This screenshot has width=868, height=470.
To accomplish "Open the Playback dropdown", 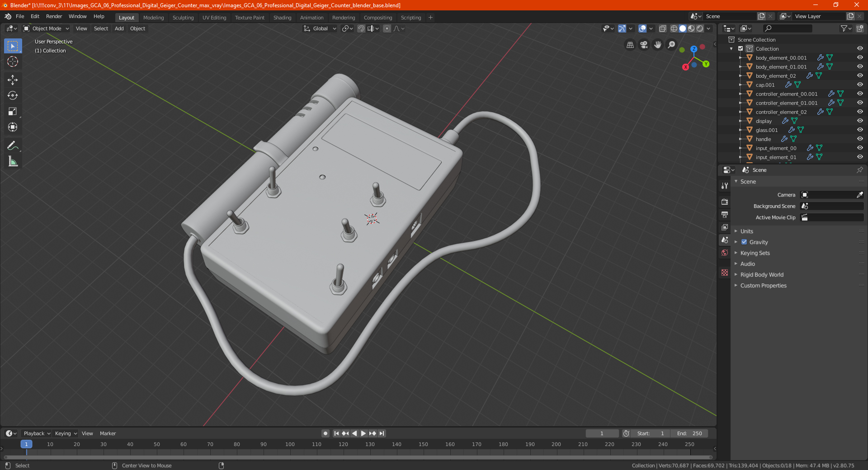I will pyautogui.click(x=37, y=433).
